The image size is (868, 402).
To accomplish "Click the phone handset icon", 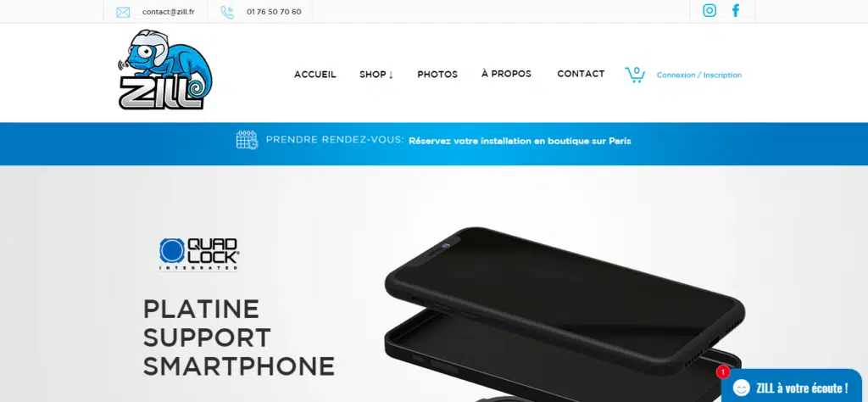I will tap(227, 12).
